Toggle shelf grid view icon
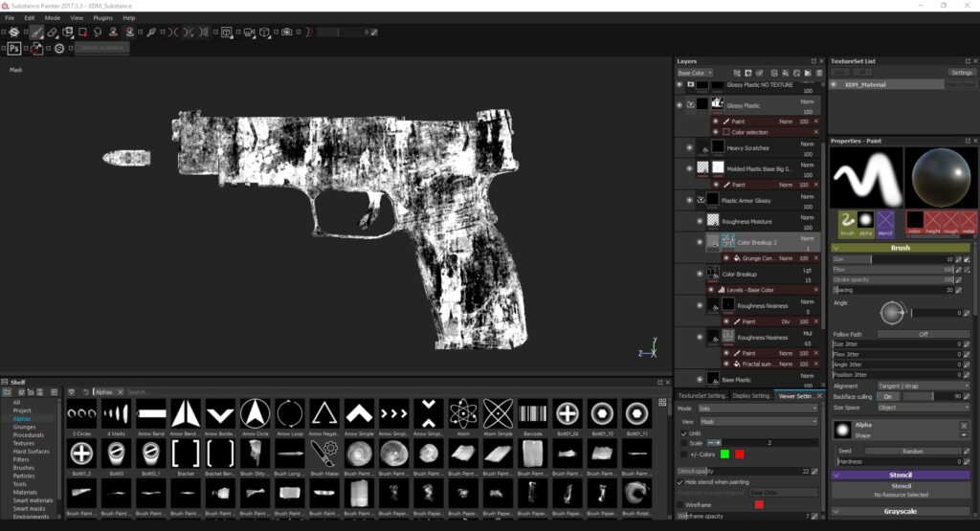The height and width of the screenshot is (531, 980). 662,402
